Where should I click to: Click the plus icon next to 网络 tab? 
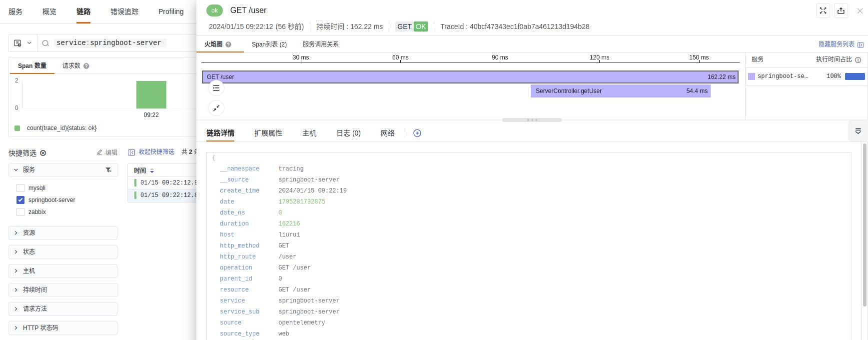click(x=417, y=133)
